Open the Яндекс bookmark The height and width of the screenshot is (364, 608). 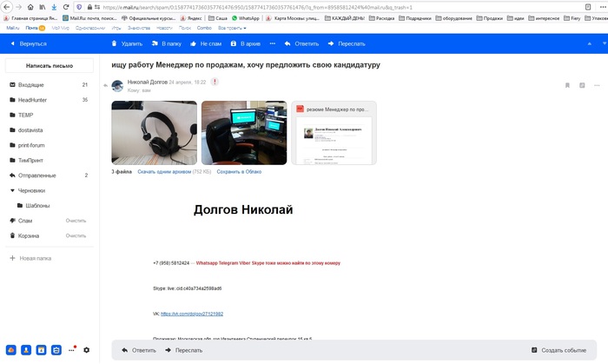click(x=191, y=18)
